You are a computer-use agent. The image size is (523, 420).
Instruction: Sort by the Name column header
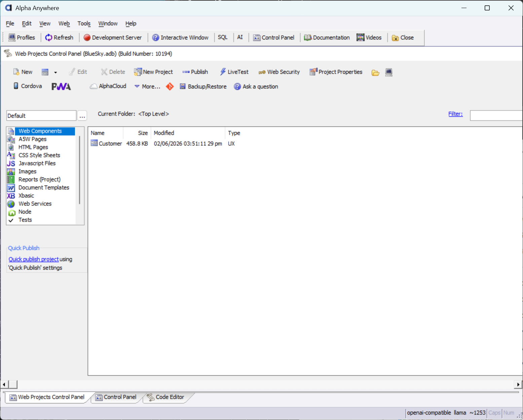tap(106, 133)
